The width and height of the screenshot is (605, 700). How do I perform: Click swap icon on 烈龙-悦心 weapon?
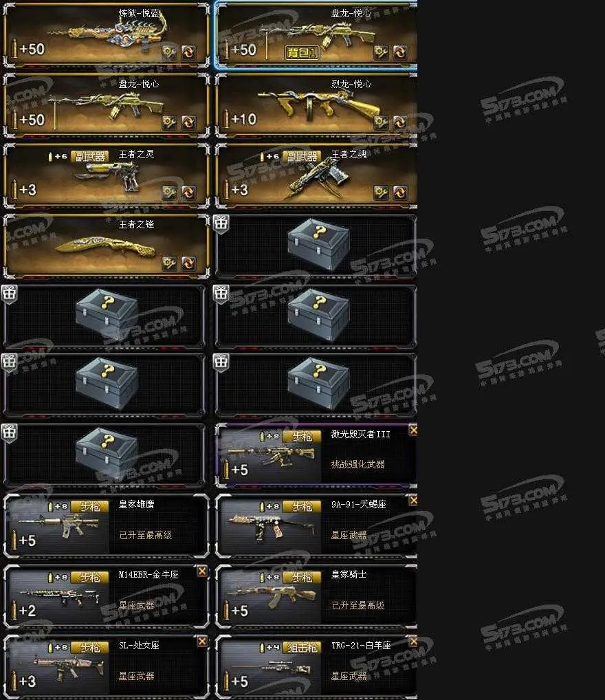(400, 122)
